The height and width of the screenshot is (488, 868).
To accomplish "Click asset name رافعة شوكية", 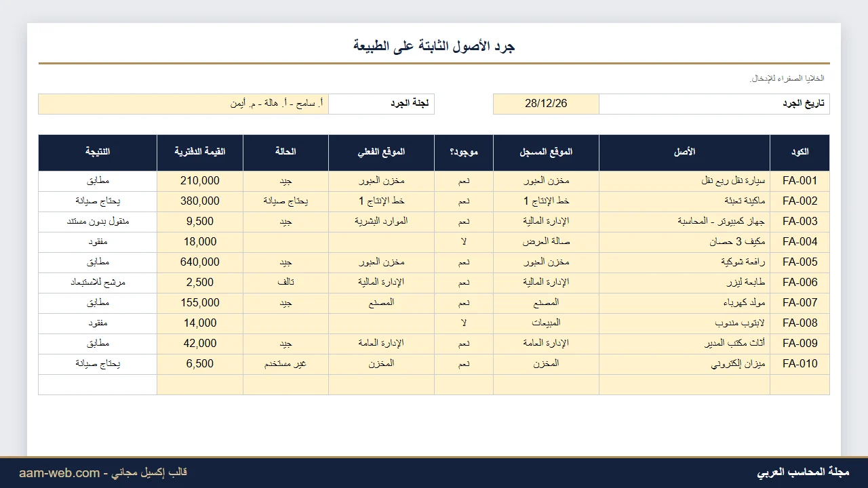I will coord(684,262).
